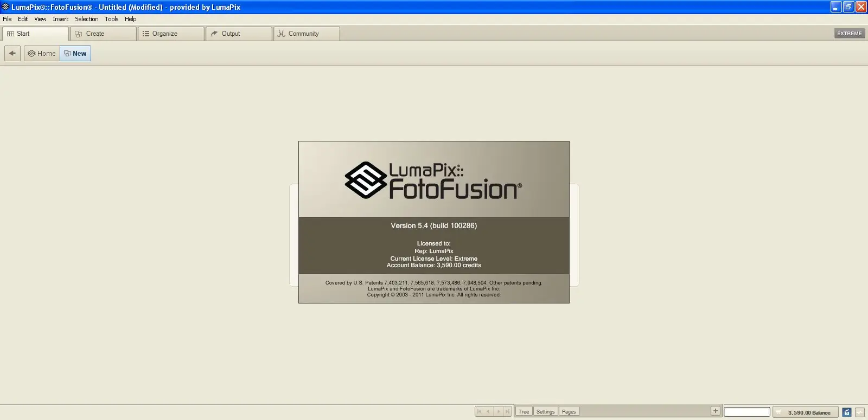Click the U.S. Patents notice line
868x420 pixels.
[434, 283]
